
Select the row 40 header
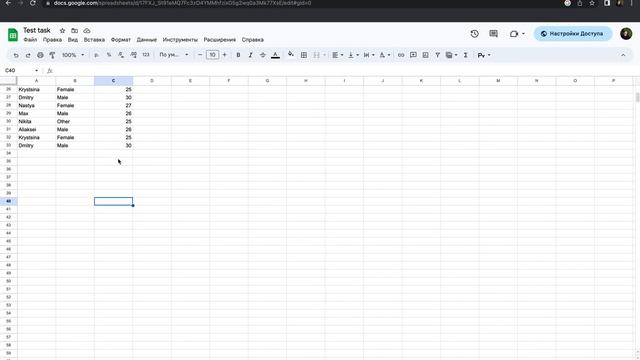click(8, 201)
